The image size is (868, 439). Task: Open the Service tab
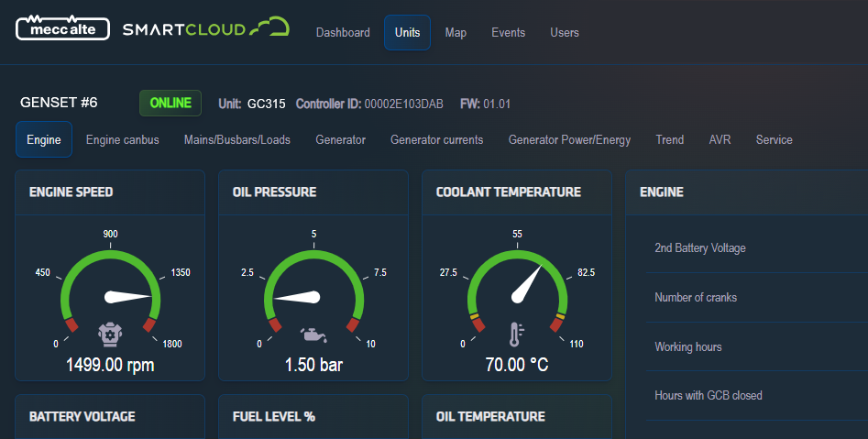coord(774,139)
